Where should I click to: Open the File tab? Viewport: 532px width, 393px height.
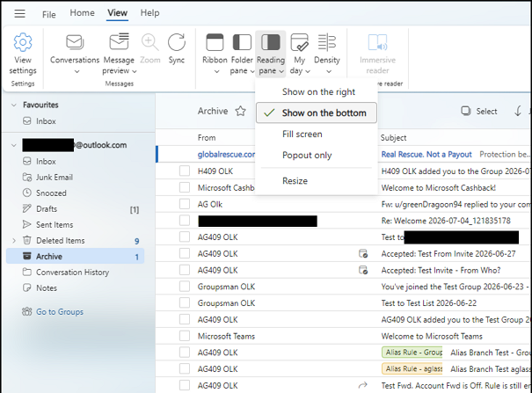(x=49, y=14)
